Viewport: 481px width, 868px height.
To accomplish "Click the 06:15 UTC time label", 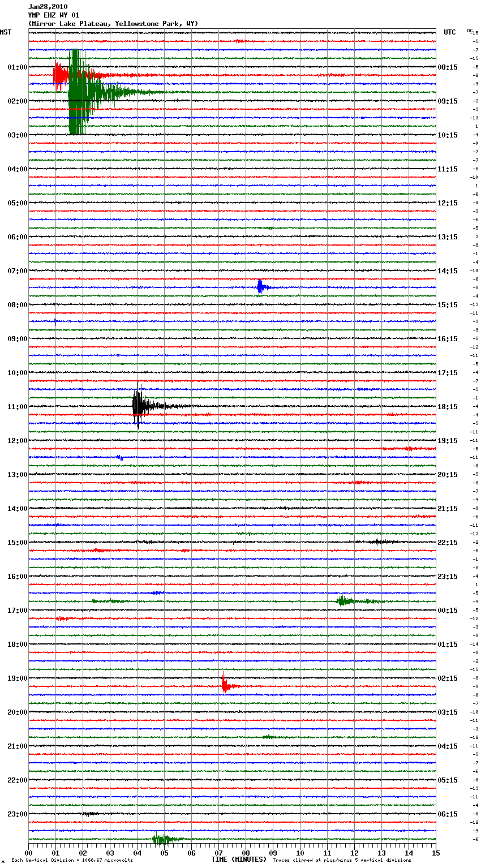I will coord(448,814).
